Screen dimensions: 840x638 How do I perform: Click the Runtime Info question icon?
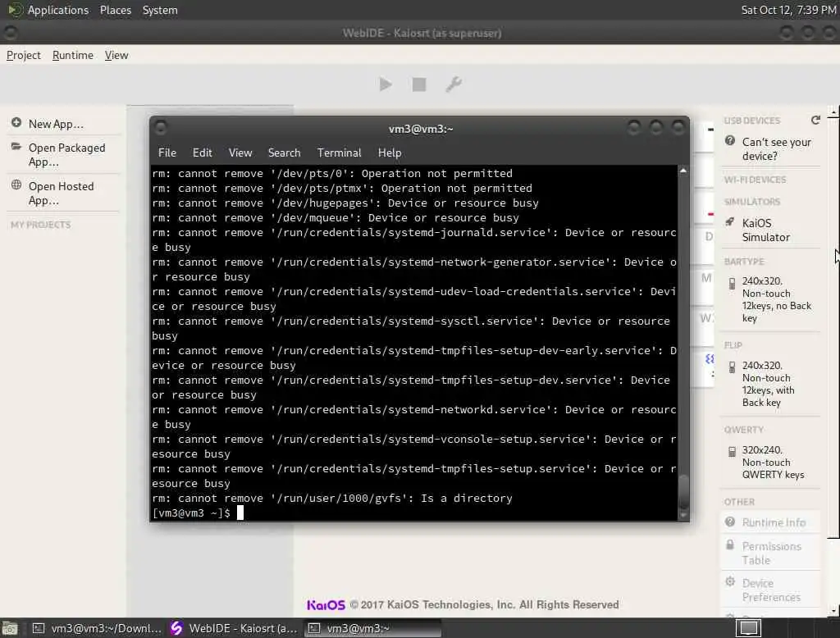tap(729, 522)
